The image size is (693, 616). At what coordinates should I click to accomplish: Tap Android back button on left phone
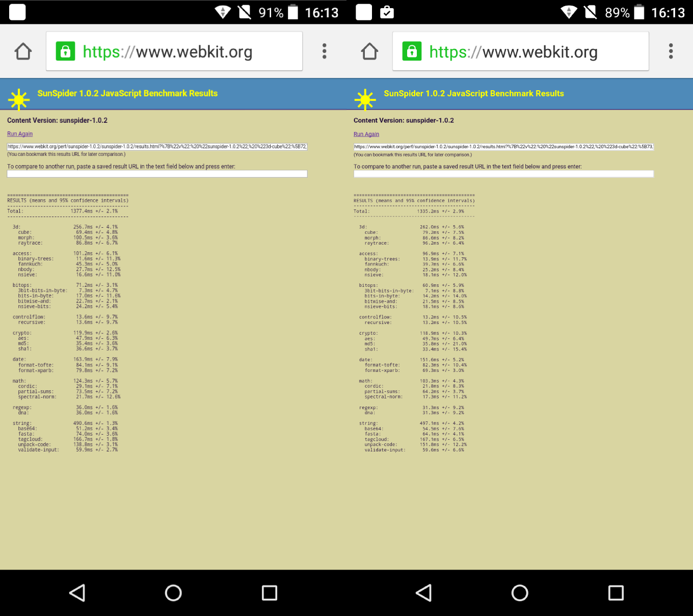[77, 593]
